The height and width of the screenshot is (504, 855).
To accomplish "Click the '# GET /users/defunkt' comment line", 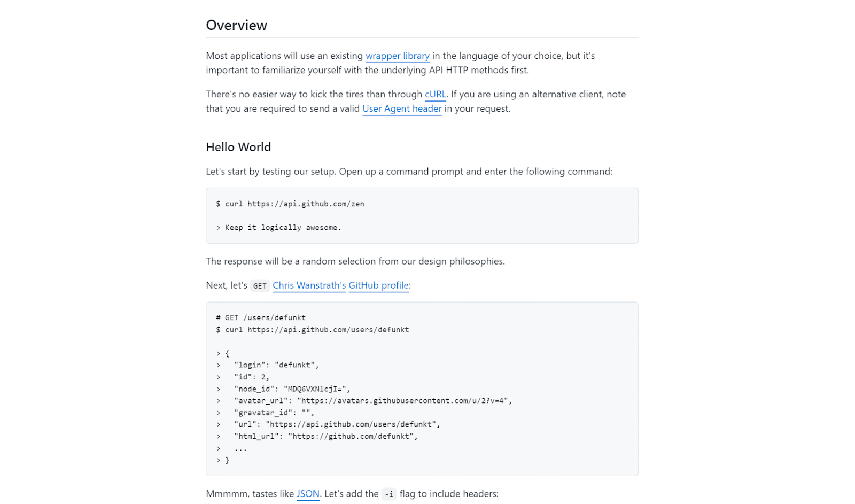I will [261, 317].
